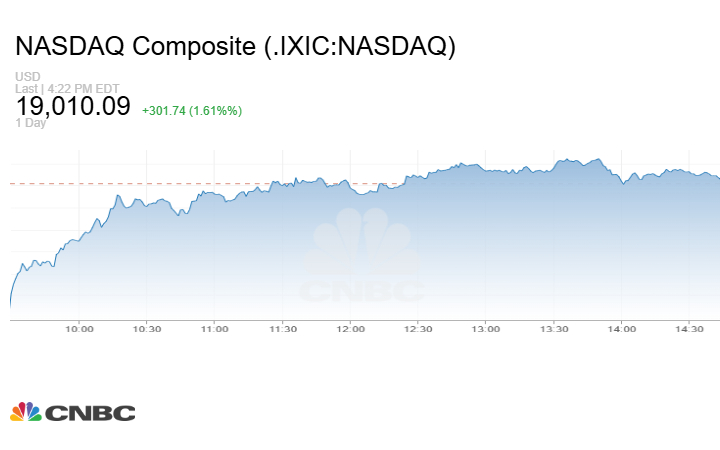
Task: Click the 10:30 time axis label
Action: (x=147, y=329)
